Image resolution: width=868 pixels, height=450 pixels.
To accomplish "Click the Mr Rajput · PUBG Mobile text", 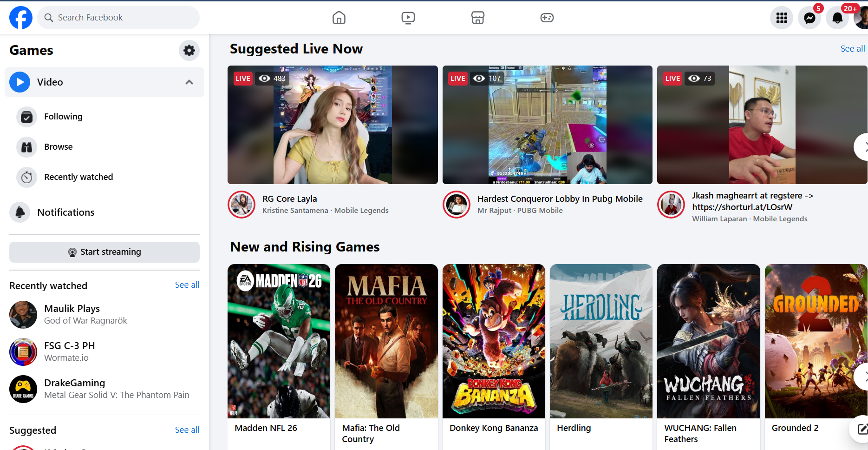I will click(x=520, y=211).
